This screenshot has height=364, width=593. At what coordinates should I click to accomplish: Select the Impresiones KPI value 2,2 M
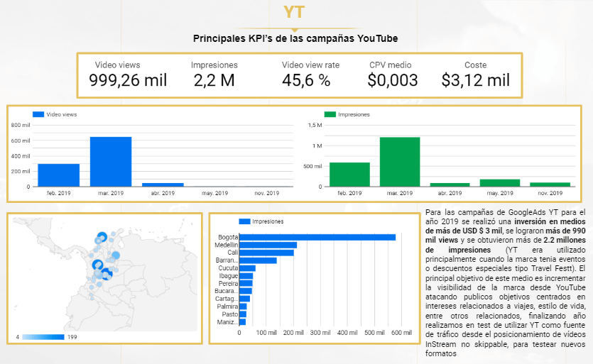(x=214, y=80)
